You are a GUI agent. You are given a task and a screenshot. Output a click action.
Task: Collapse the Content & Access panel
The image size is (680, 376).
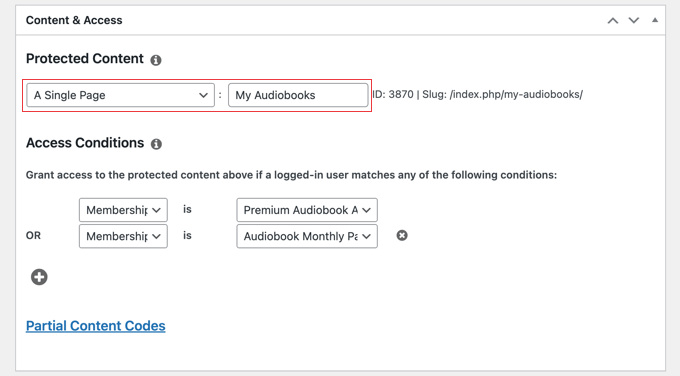point(655,20)
